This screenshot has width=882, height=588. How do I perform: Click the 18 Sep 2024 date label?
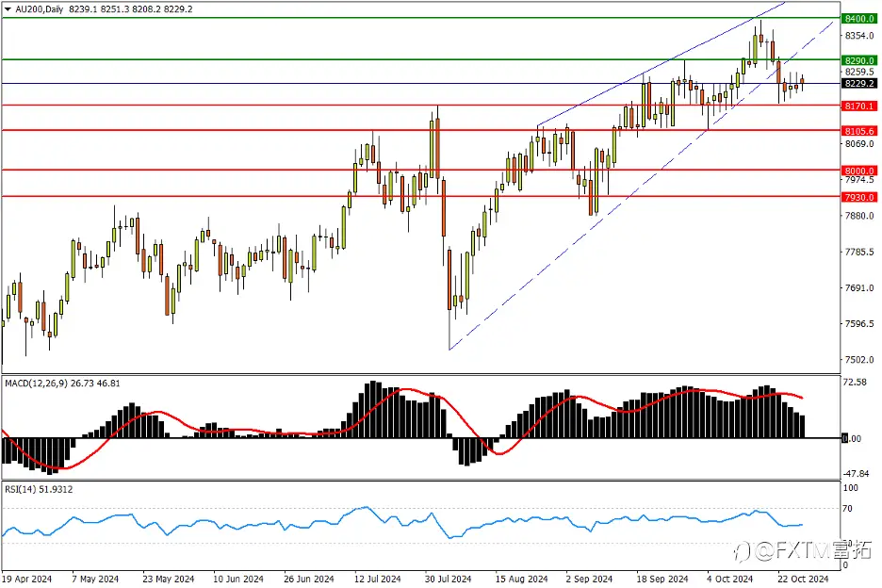pyautogui.click(x=662, y=579)
